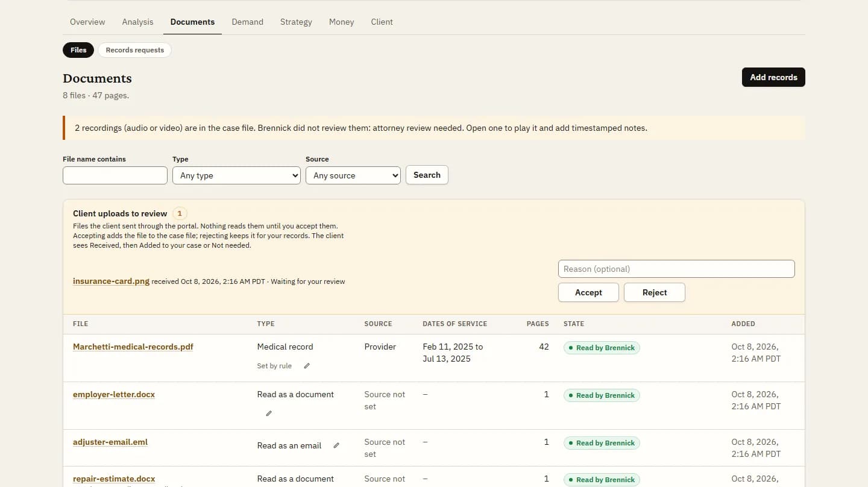Click the Reason (optional) text field
Image resolution: width=868 pixels, height=487 pixels.
tap(676, 269)
